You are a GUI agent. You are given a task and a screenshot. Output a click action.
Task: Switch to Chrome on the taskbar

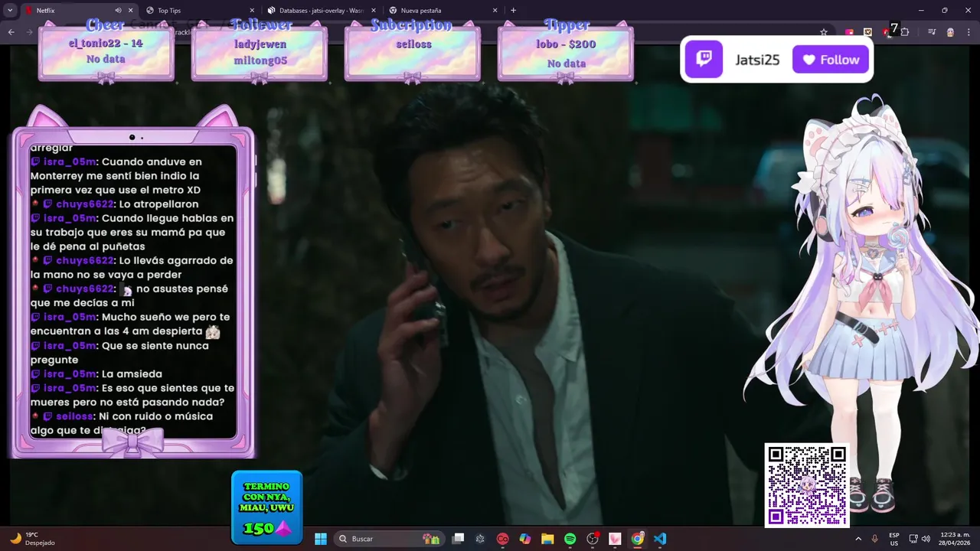tap(637, 539)
